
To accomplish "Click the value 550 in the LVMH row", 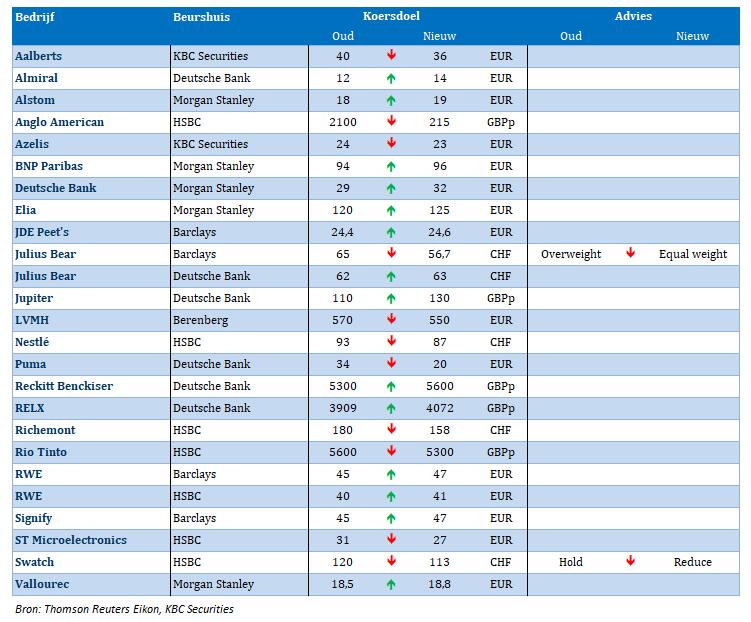I will pyautogui.click(x=439, y=320).
